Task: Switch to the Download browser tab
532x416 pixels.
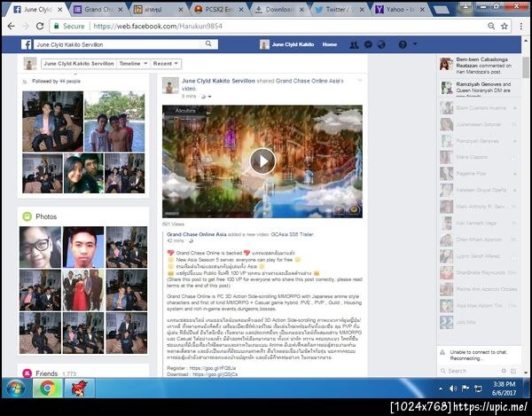Action: point(279,10)
